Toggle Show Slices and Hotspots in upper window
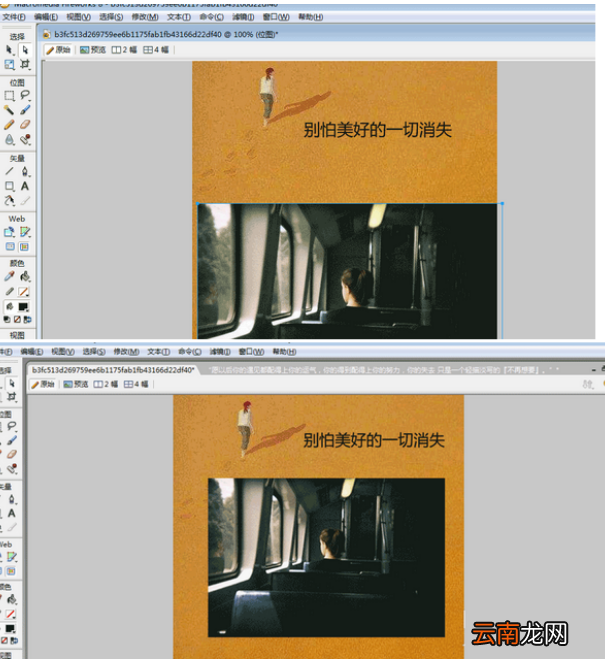Viewport: 605px width, 662px height. pos(24,247)
